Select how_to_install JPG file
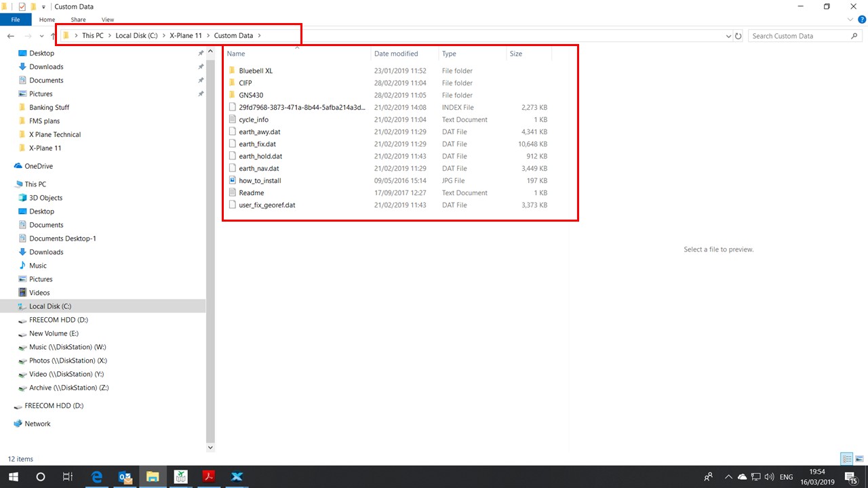 point(260,180)
